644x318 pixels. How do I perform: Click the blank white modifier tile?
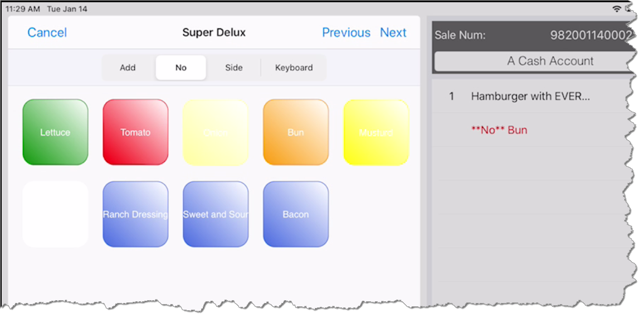pyautogui.click(x=55, y=214)
